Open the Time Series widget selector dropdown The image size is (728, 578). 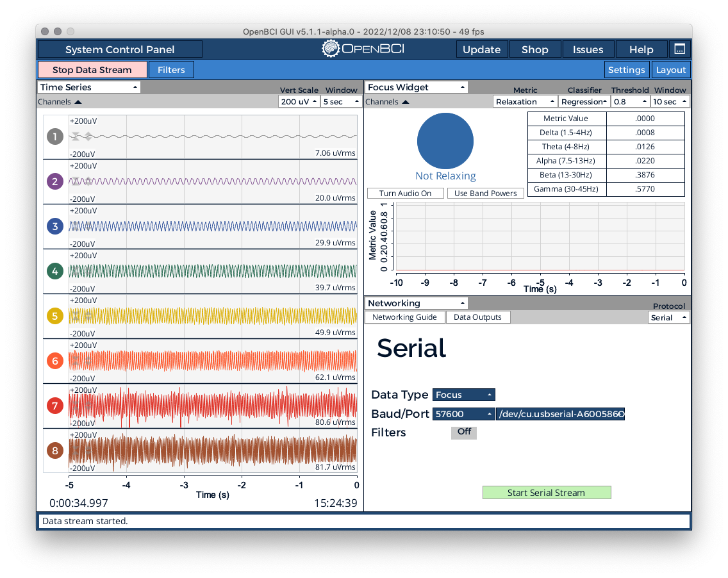click(x=88, y=87)
